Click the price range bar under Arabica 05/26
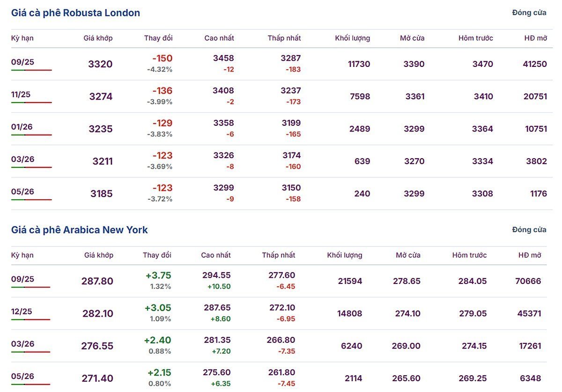This screenshot has height=392, width=562. (x=30, y=385)
